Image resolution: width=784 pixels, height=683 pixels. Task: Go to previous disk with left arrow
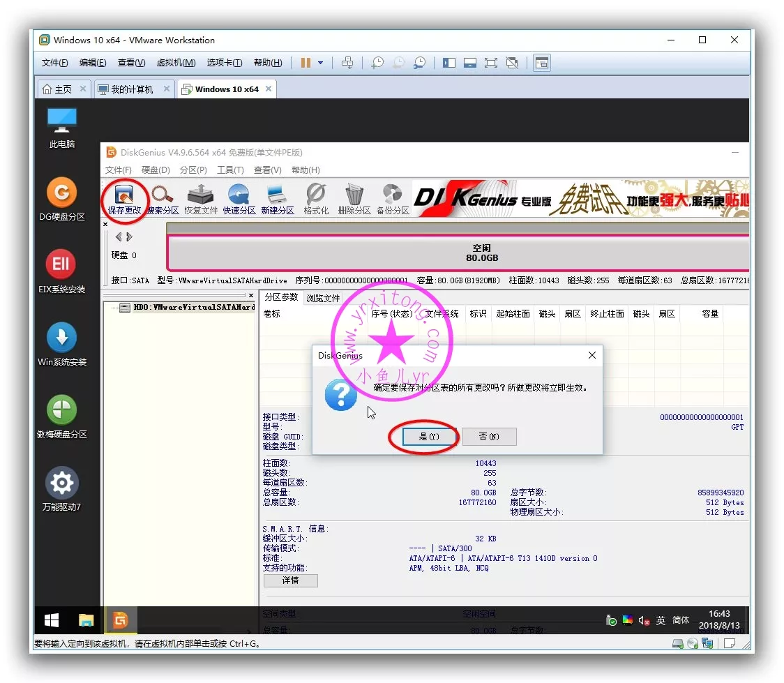119,237
